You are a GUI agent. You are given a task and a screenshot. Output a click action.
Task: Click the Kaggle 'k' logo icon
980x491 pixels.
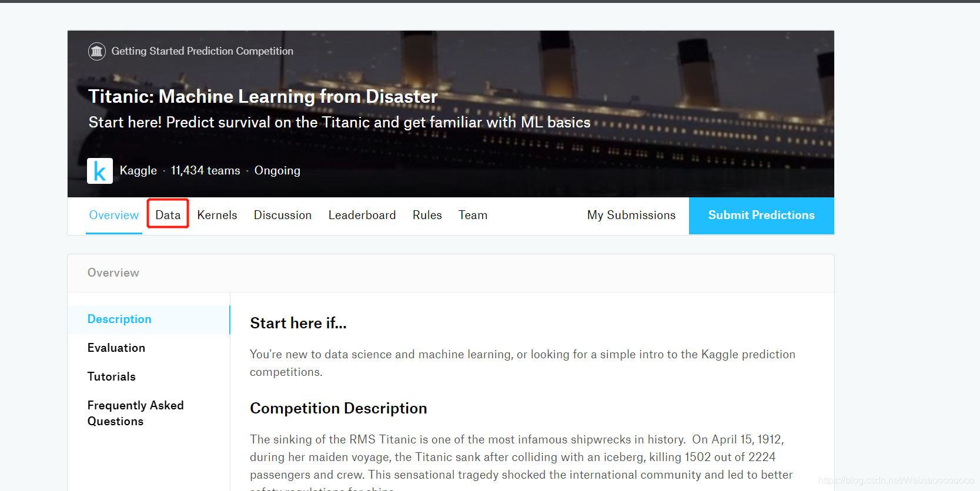(x=100, y=171)
